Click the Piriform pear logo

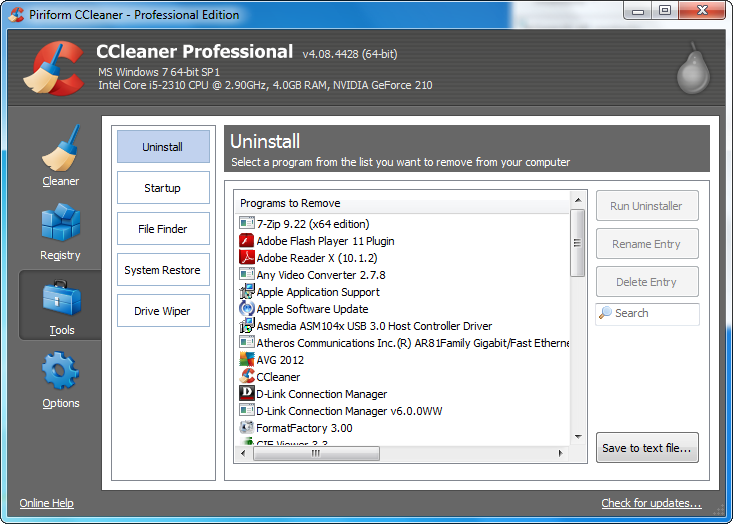coord(693,68)
